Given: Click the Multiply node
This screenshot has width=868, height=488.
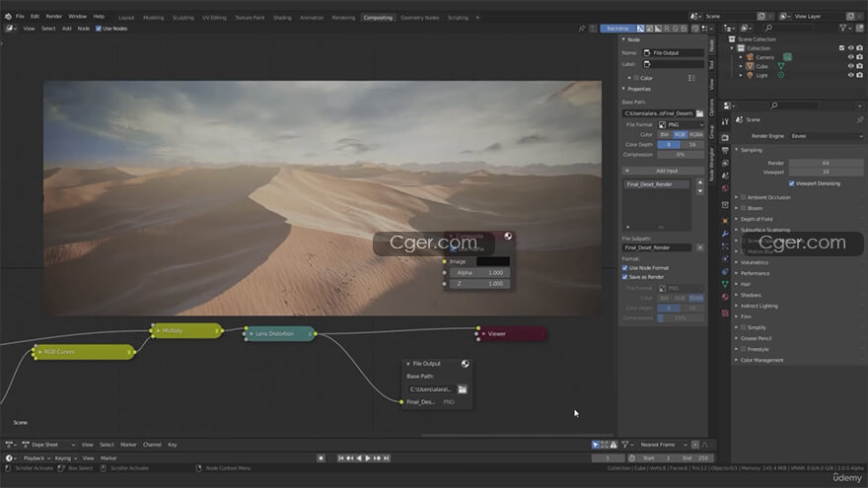Looking at the screenshot, I should [187, 331].
